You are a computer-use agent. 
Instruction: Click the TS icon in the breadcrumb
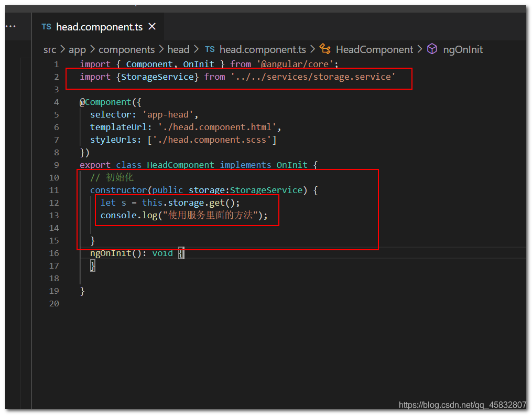click(210, 50)
